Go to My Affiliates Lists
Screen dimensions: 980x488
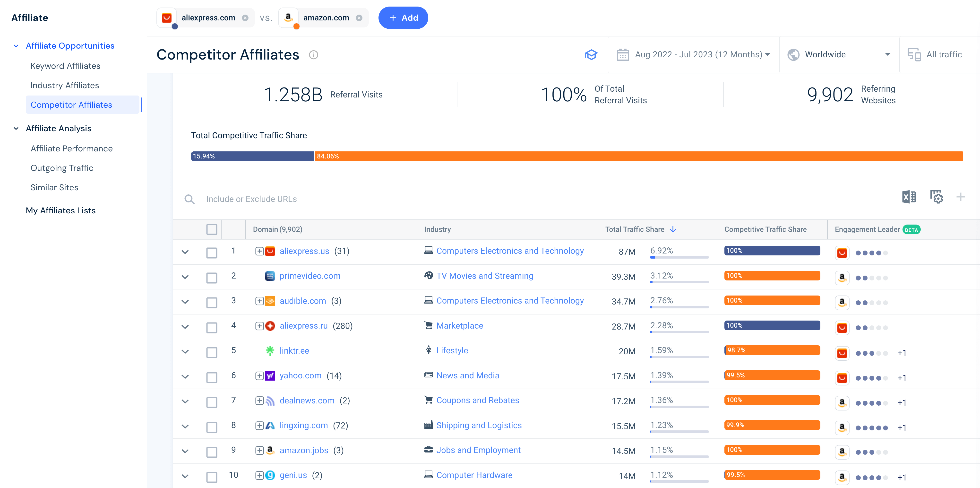[x=60, y=210]
